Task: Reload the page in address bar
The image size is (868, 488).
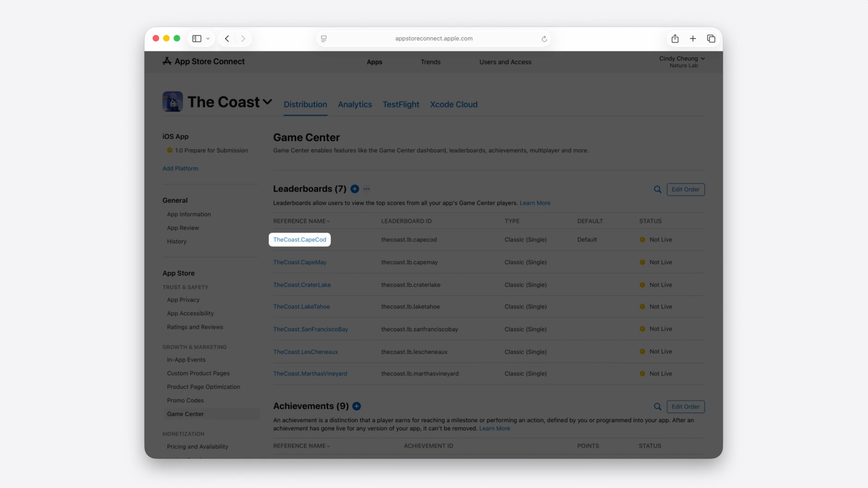Action: click(x=544, y=39)
